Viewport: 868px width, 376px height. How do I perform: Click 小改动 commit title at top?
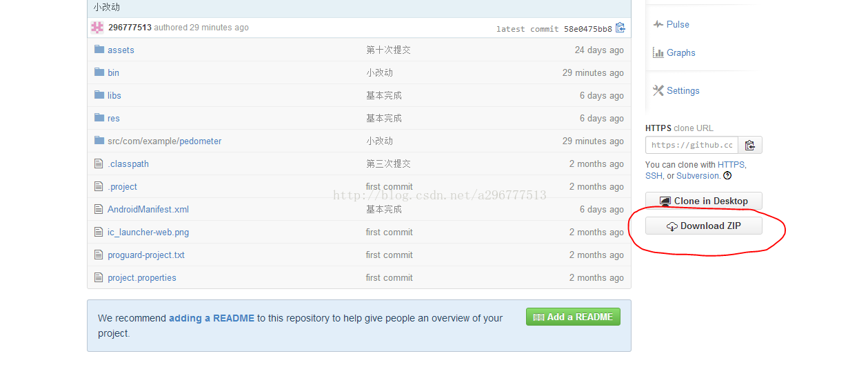point(106,7)
